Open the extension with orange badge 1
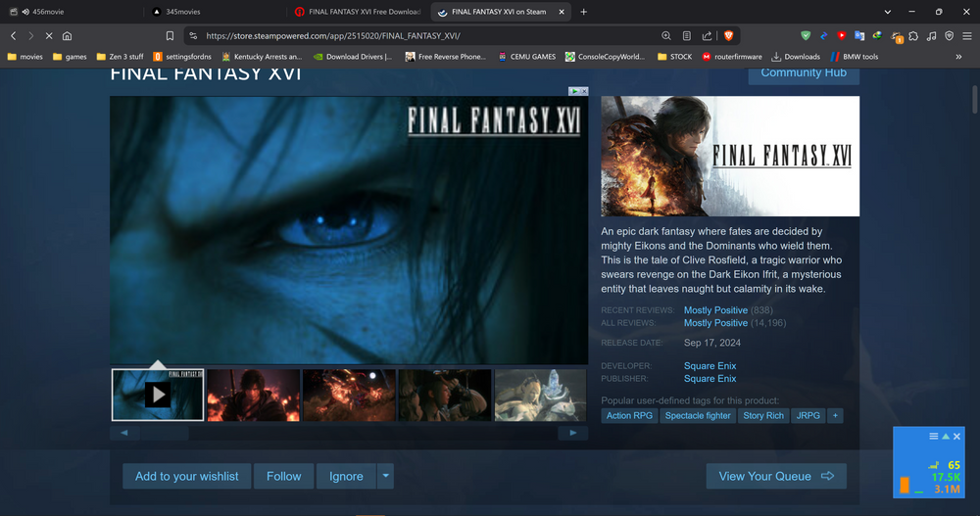 (897, 37)
